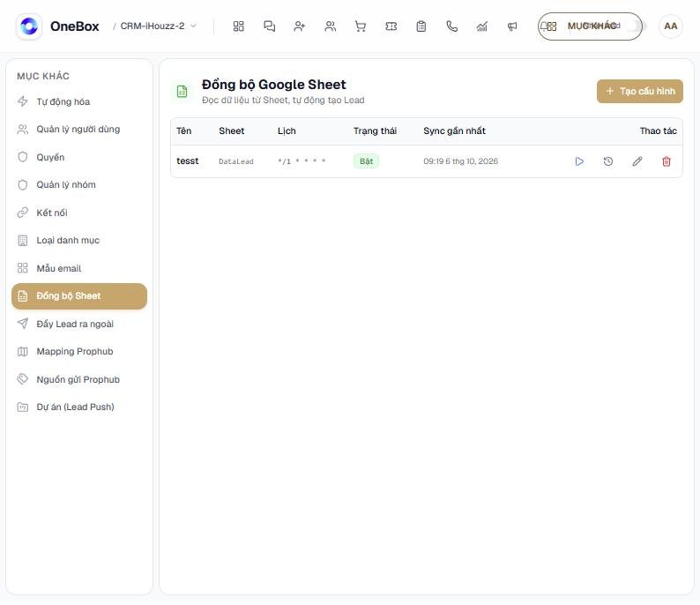The height and width of the screenshot is (605, 700).
Task: Click the OneBox logo icon
Action: (x=29, y=26)
